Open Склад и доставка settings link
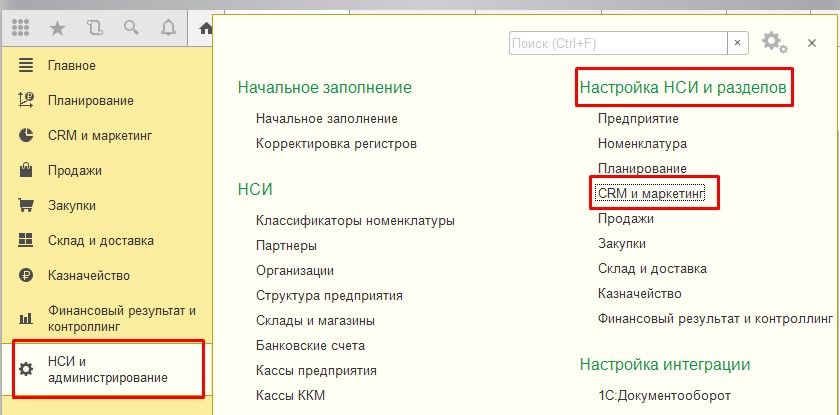The height and width of the screenshot is (415, 840). pos(652,268)
